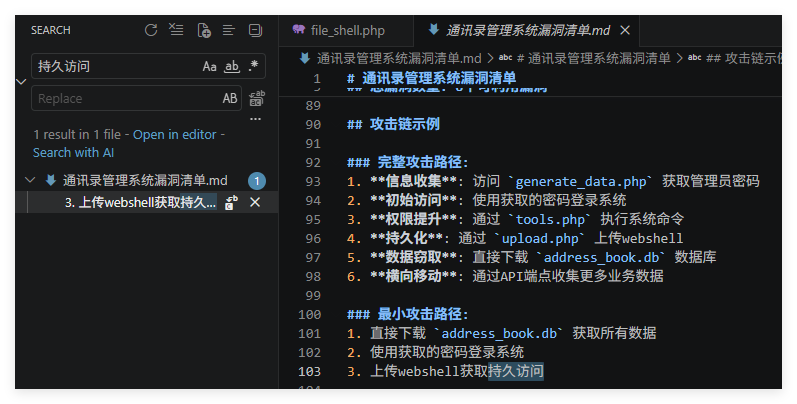Click address_book.db on line 97

tap(601, 258)
